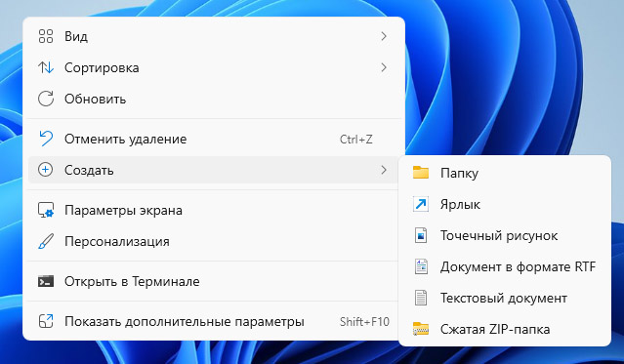Image resolution: width=624 pixels, height=364 pixels.
Task: Click the yellow folder icon beside Папку
Action: pyautogui.click(x=421, y=173)
